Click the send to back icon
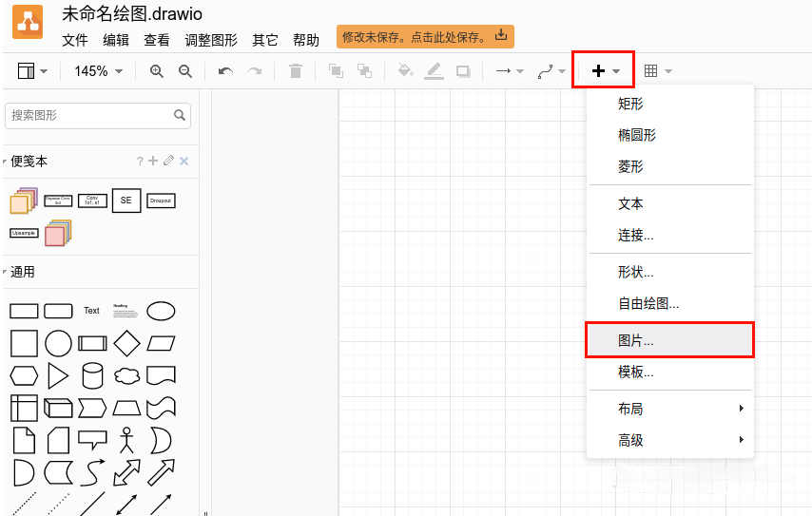The height and width of the screenshot is (516, 812). [x=364, y=71]
